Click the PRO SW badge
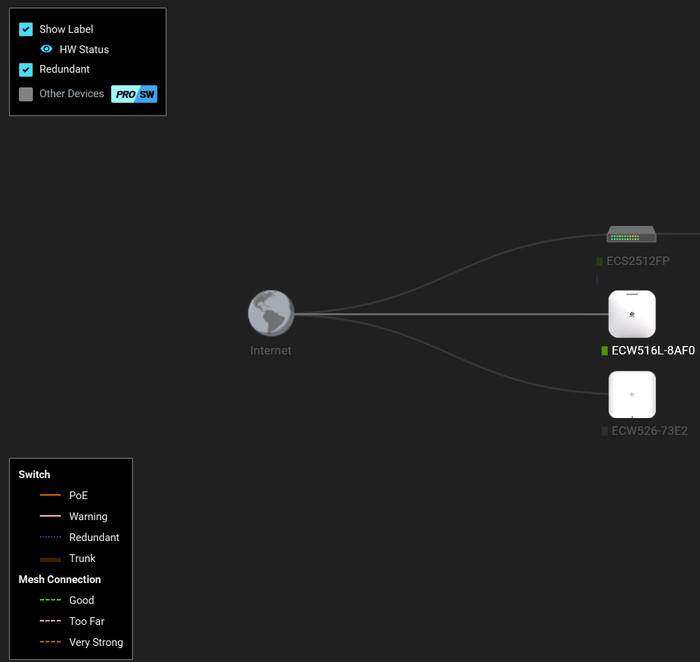Viewport: 700px width, 662px height. (134, 94)
